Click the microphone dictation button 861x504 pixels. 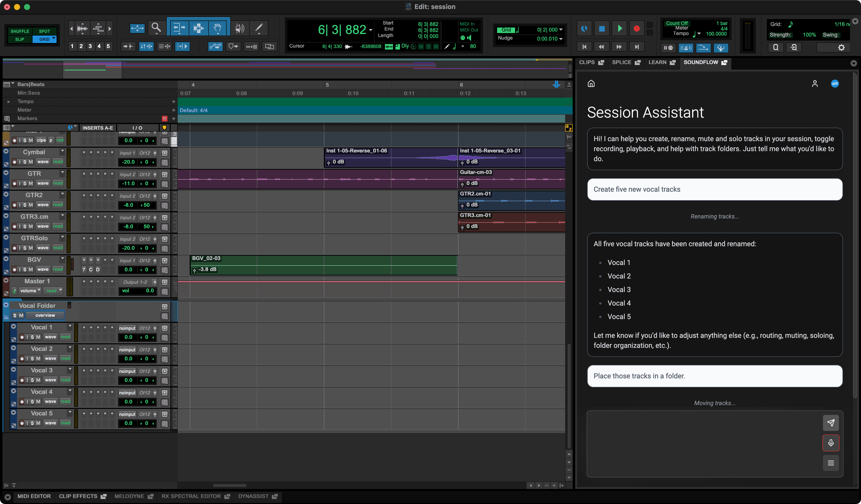point(831,443)
